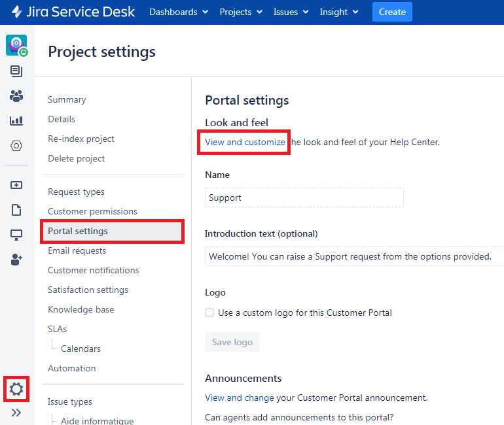Screen dimensions: 504x425
Task: Click the Save logo button
Action: 232,342
